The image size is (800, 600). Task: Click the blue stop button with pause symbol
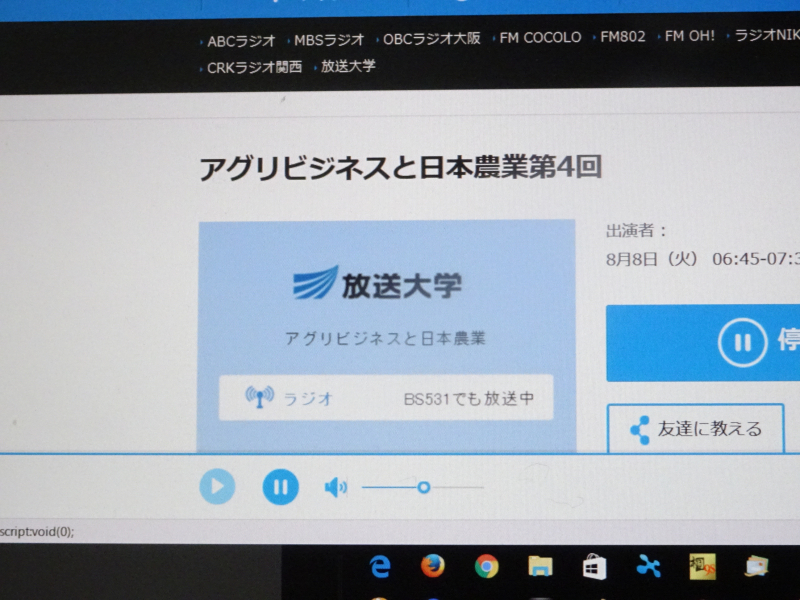[703, 342]
